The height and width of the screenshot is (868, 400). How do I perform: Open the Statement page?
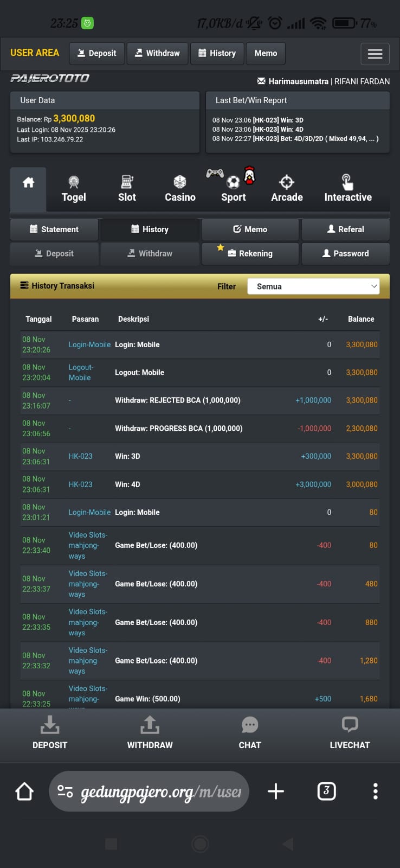click(x=54, y=229)
